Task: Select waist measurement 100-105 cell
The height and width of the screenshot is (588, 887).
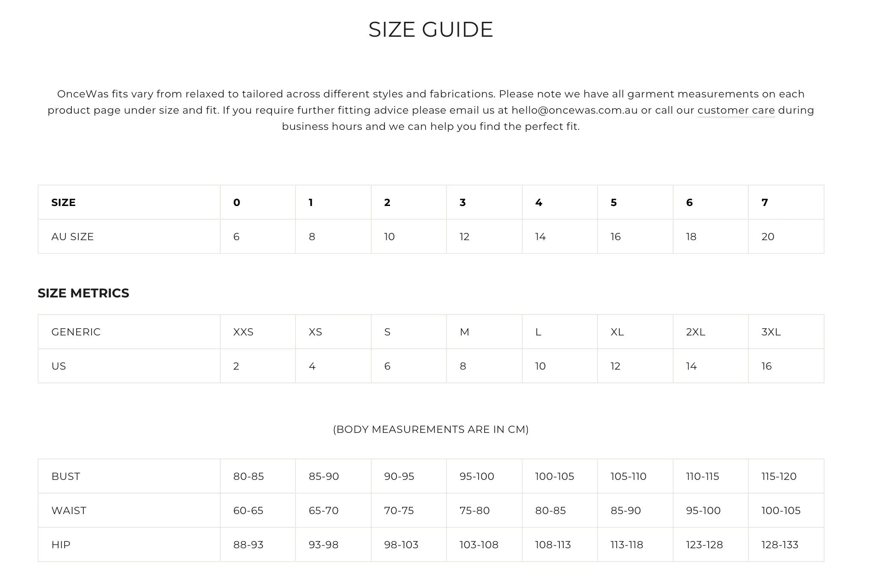Action: coord(786,510)
